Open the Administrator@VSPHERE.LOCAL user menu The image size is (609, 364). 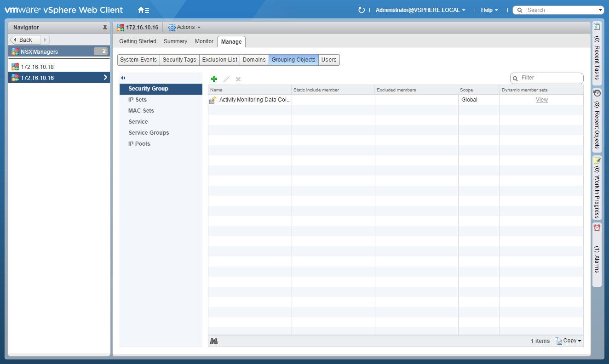420,10
